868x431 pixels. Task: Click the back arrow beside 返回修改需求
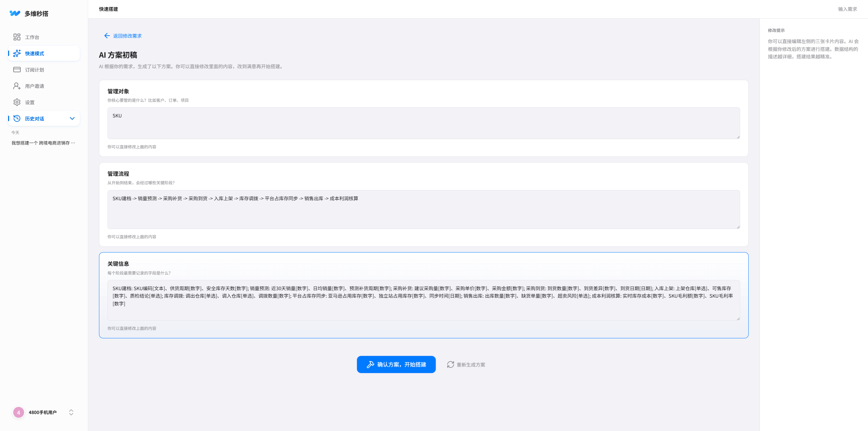(x=107, y=36)
